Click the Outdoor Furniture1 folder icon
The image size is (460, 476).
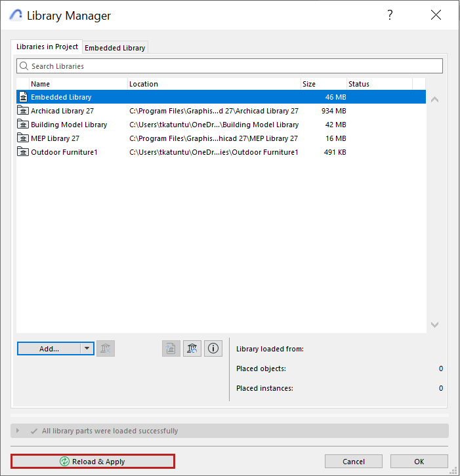(x=23, y=152)
